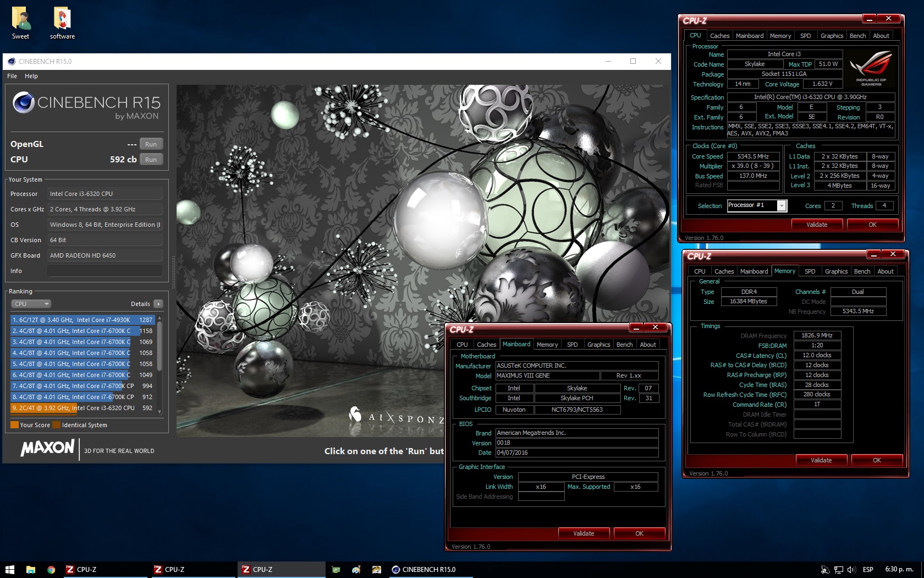924x578 pixels.
Task: Click the CPU score 592 cb
Action: tap(123, 159)
